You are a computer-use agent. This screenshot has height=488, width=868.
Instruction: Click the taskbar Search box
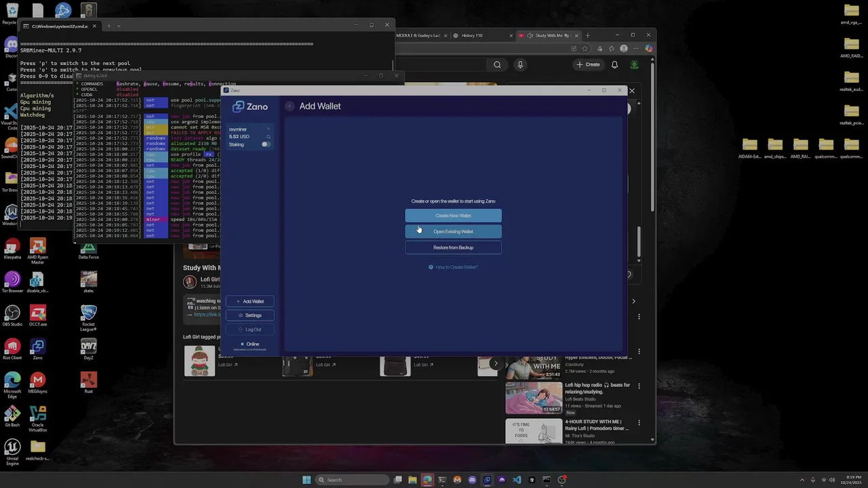pyautogui.click(x=353, y=480)
